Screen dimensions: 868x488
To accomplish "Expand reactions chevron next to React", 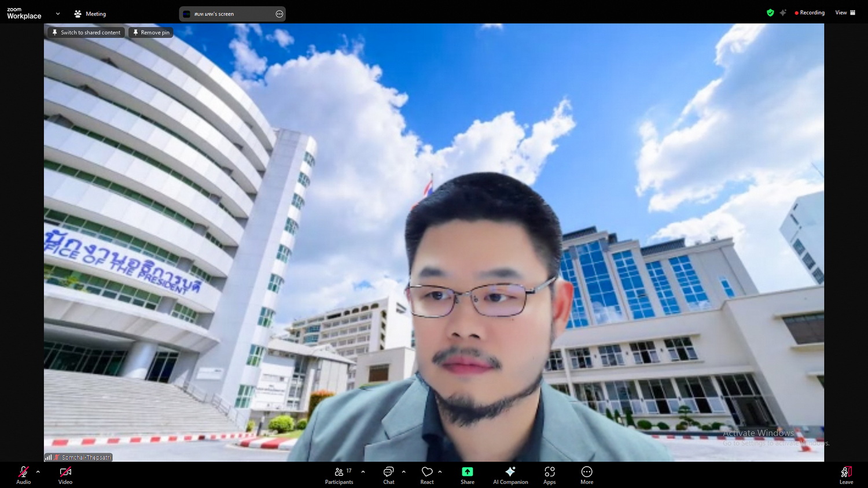I will [440, 472].
